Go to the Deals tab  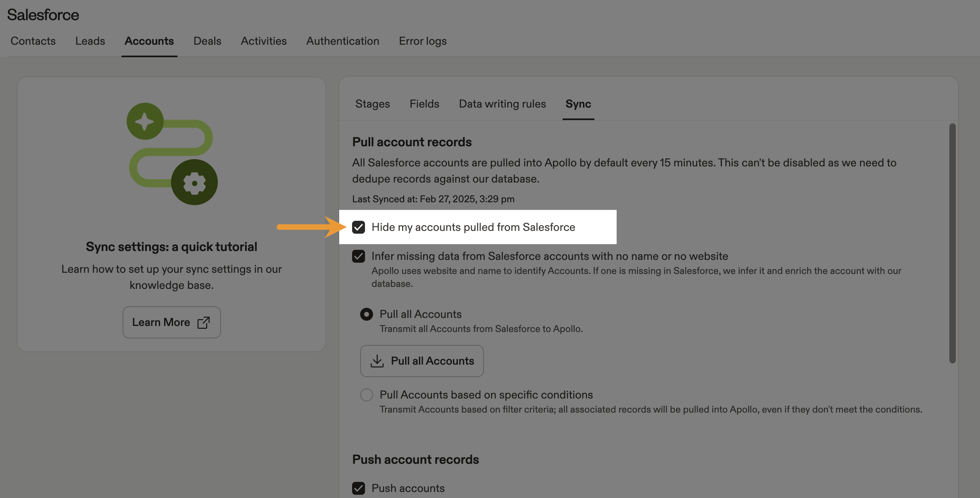[x=207, y=41]
